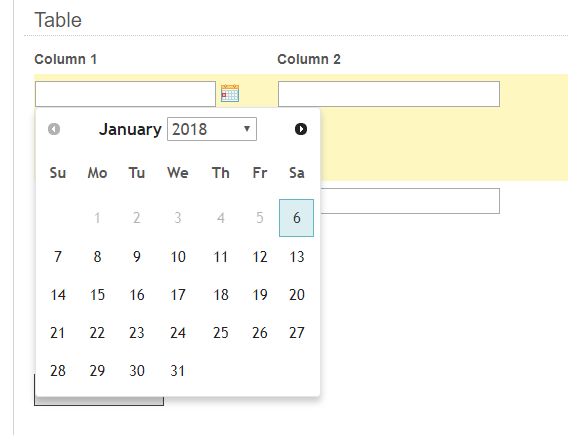Open the calendar picker icon
The image size is (568, 435).
(230, 93)
